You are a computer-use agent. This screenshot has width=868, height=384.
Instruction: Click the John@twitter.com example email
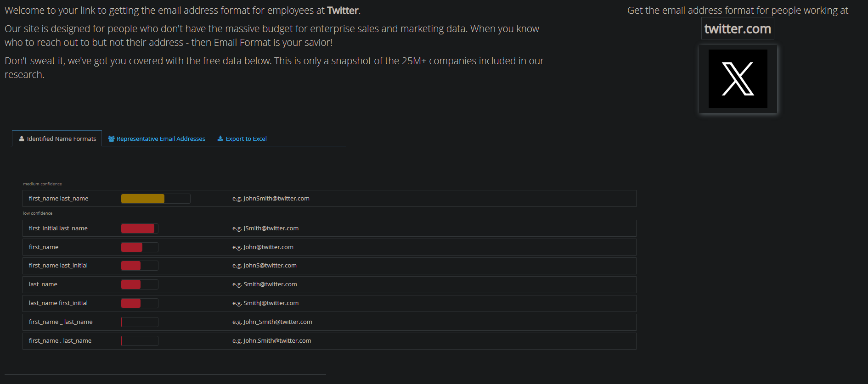coord(268,247)
